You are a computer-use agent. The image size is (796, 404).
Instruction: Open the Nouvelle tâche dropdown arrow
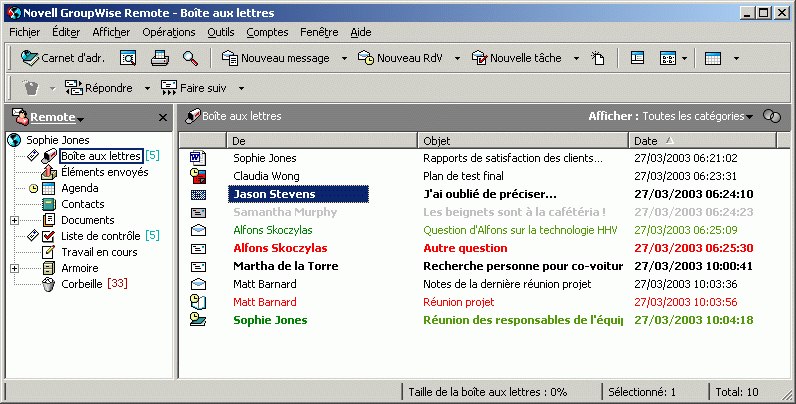pyautogui.click(x=576, y=59)
